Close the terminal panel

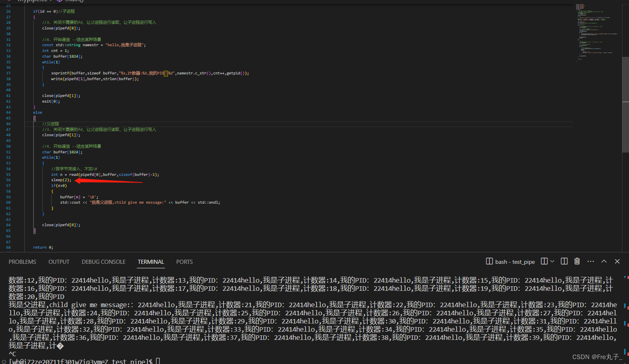[x=617, y=261]
